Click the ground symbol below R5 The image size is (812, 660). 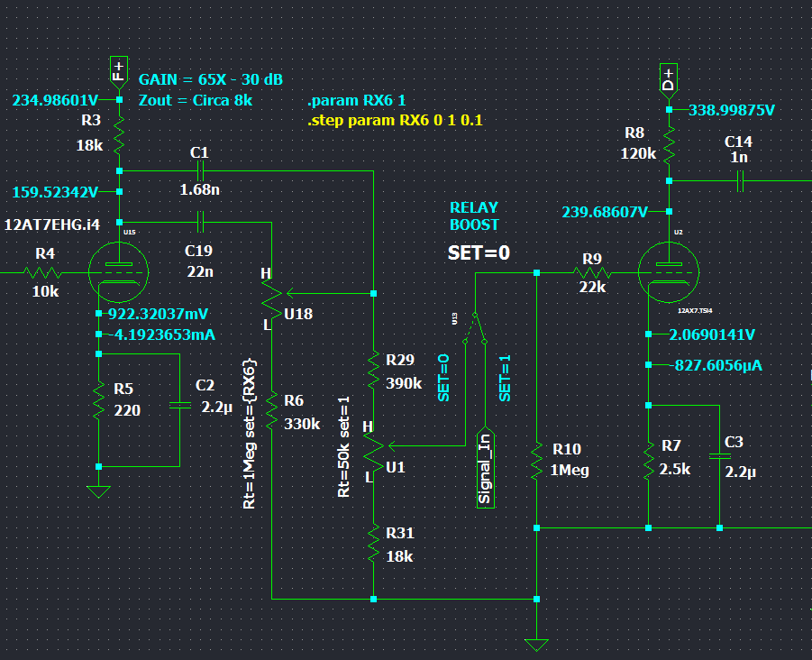(x=98, y=490)
